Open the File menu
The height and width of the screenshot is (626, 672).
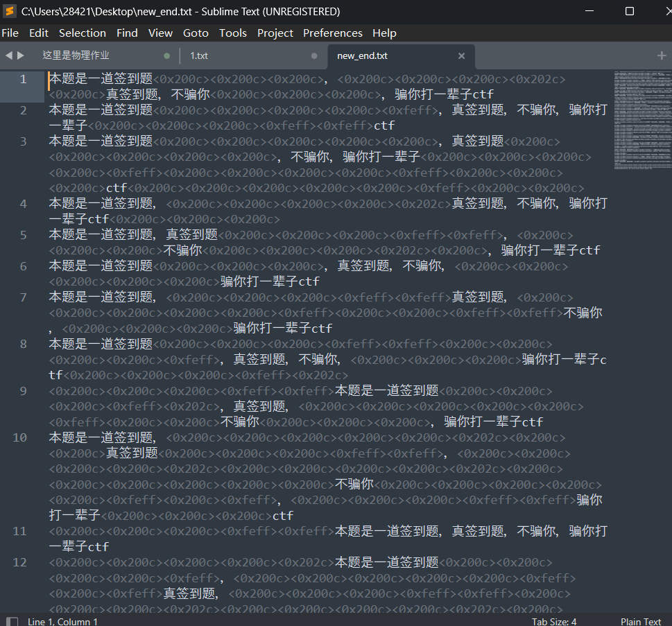tap(10, 33)
